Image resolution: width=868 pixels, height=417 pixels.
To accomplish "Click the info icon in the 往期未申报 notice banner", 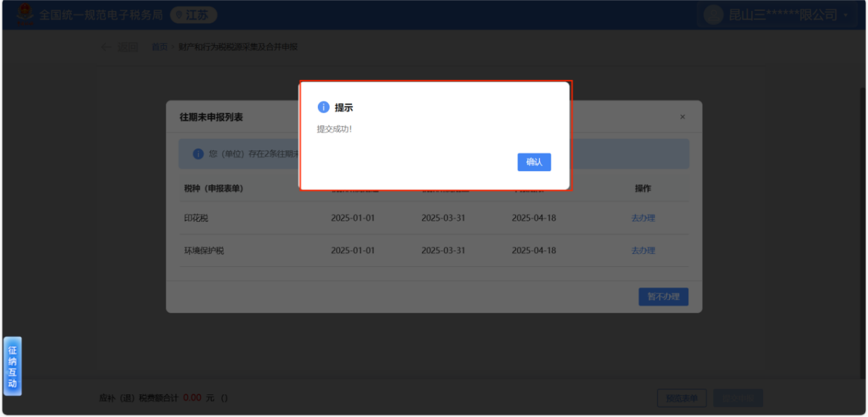I will coord(198,154).
